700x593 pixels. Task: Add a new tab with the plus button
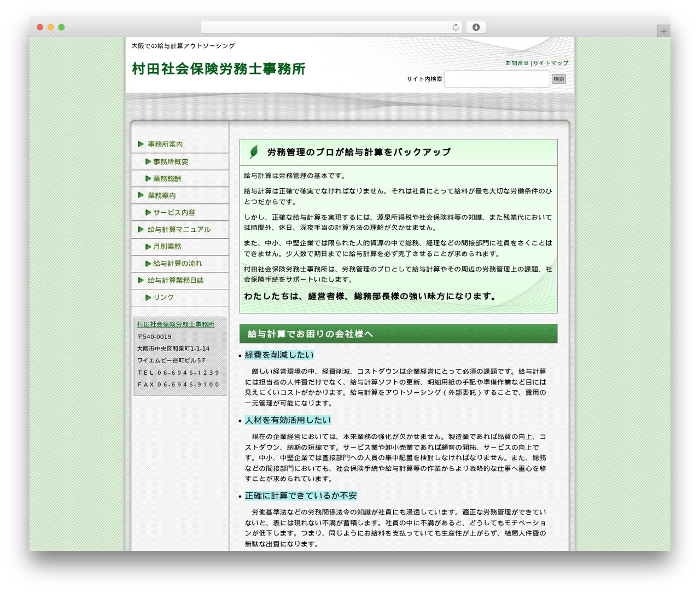(663, 31)
